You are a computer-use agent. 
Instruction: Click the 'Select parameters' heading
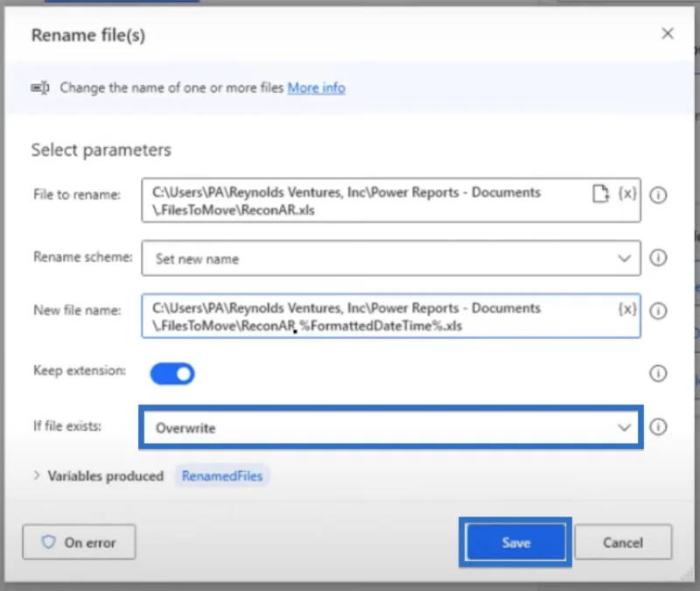(101, 150)
